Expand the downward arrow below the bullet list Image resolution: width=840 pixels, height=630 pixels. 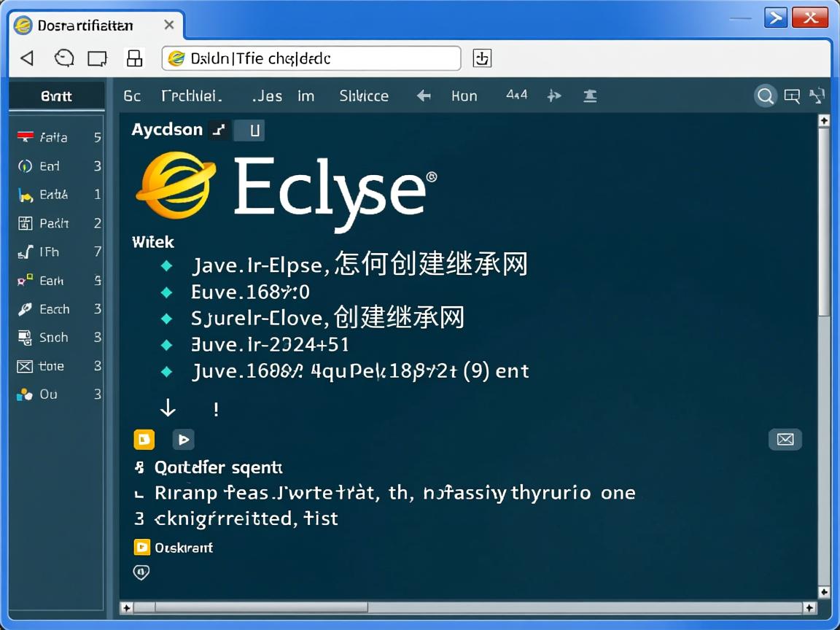point(168,408)
